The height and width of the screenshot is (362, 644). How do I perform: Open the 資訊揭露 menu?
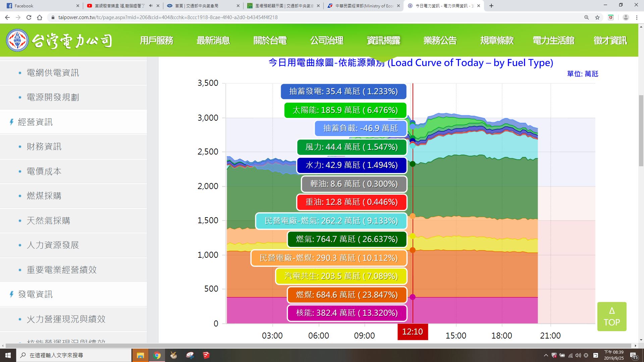point(383,41)
